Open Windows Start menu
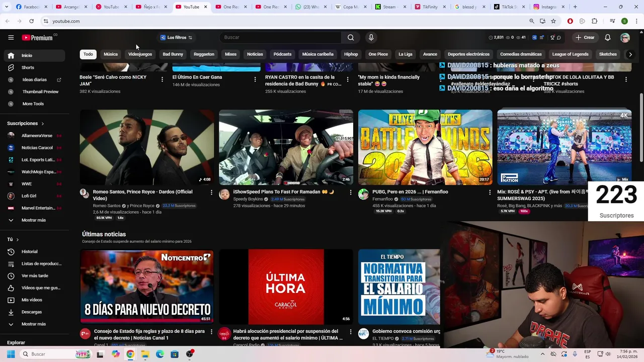 click(x=11, y=354)
